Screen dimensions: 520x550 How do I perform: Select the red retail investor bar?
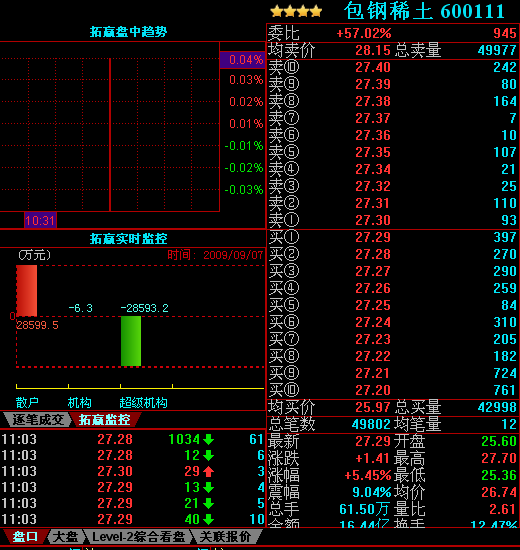(27, 291)
